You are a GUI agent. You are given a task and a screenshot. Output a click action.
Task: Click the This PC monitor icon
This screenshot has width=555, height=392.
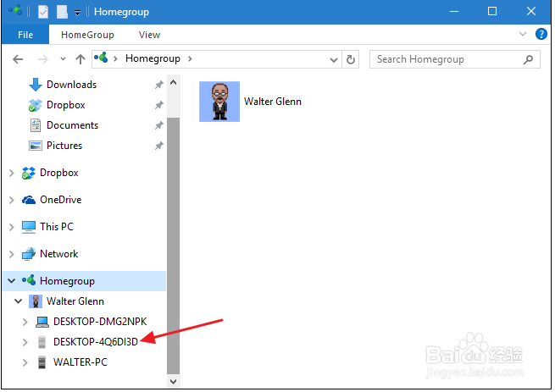[x=29, y=227]
